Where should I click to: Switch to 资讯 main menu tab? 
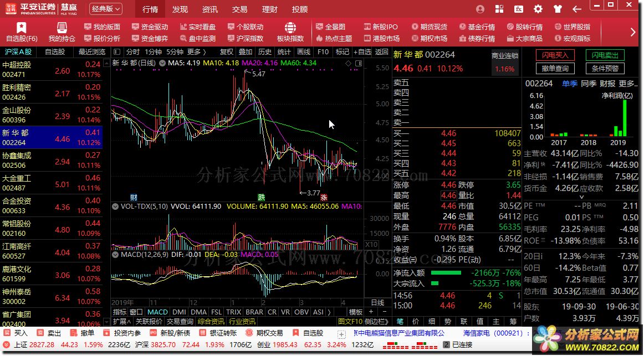[x=210, y=9]
